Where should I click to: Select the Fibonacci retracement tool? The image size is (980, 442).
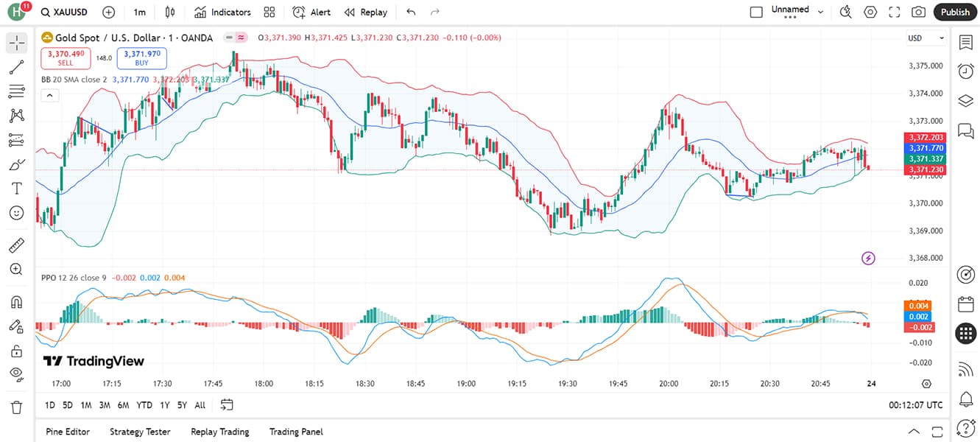click(x=16, y=91)
